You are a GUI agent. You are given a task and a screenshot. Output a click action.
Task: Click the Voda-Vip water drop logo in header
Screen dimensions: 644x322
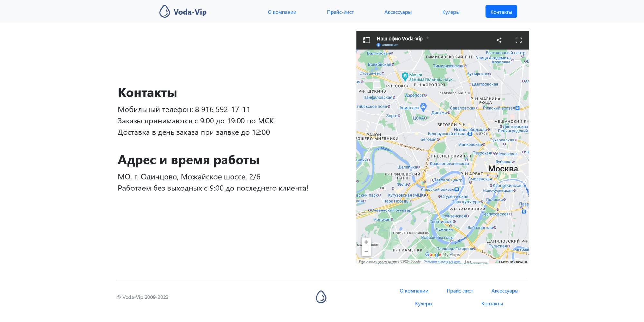(x=165, y=12)
